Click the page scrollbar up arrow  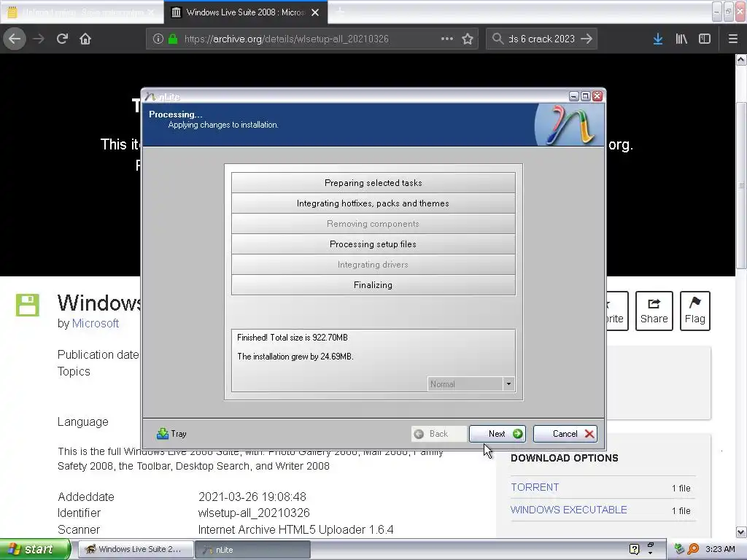(x=741, y=60)
